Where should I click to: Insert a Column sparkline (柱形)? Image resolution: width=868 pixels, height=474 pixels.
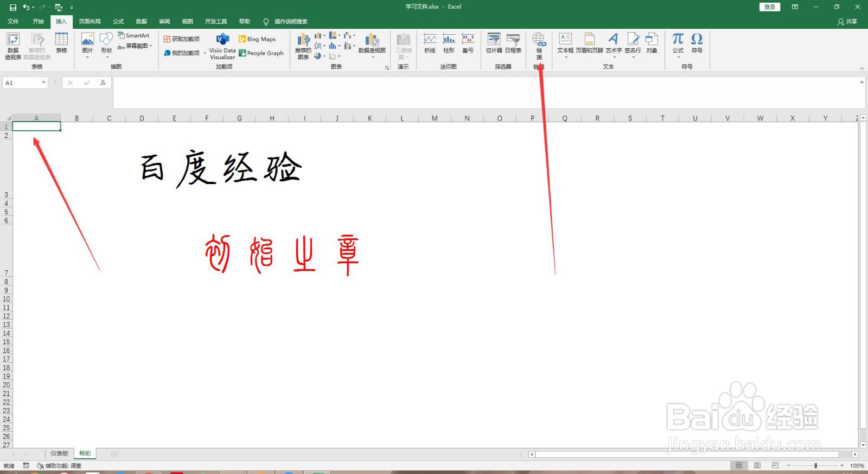(449, 43)
